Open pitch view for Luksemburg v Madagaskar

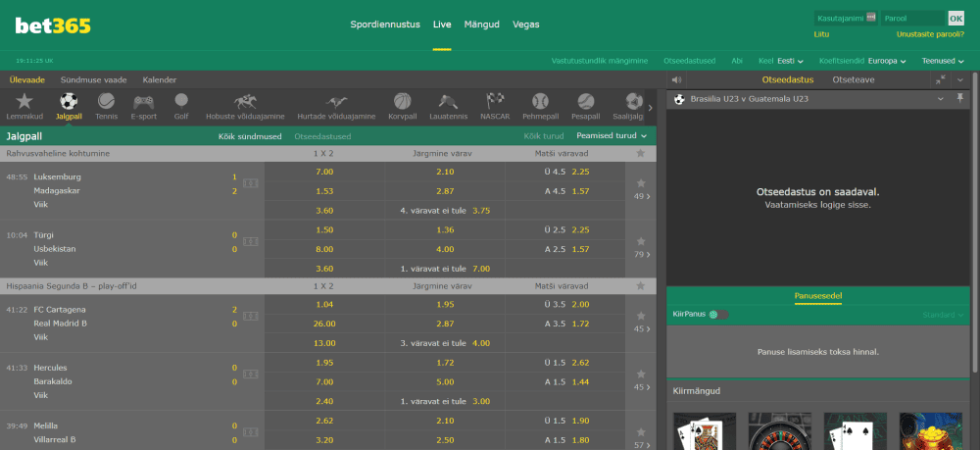251,183
